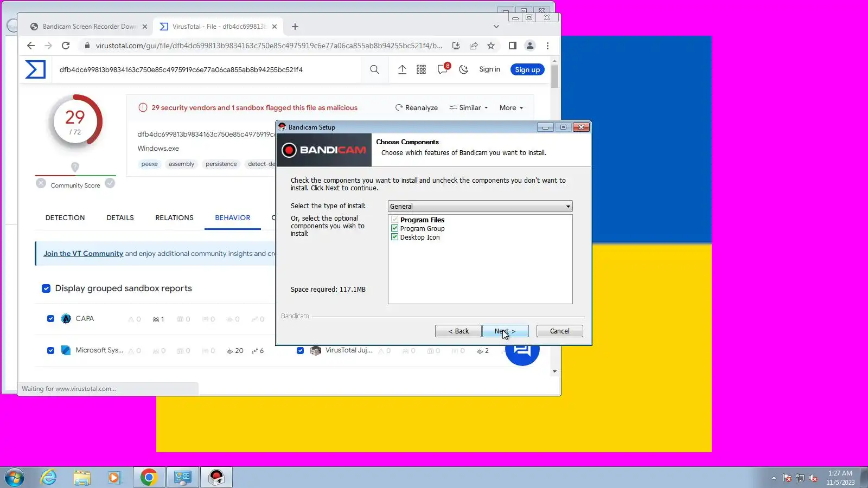868x488 pixels.
Task: Click the 29/72 detection score gauge
Action: pyautogui.click(x=75, y=121)
